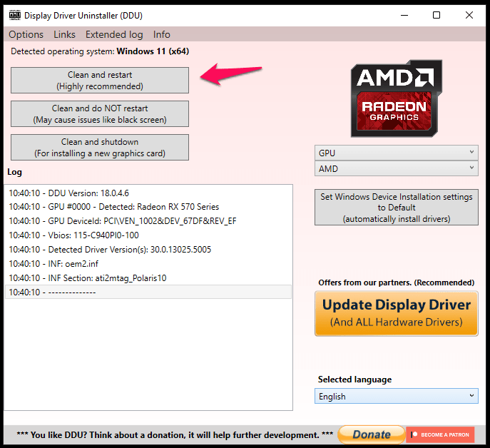Open the Links menu
The width and height of the screenshot is (490, 448).
click(64, 34)
